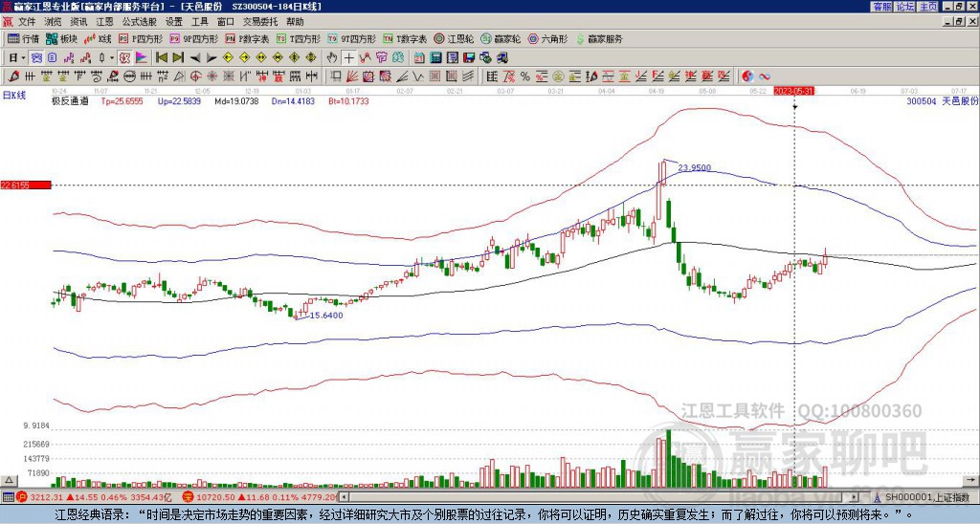
Task: Select the hand pan tool
Action: point(332,58)
